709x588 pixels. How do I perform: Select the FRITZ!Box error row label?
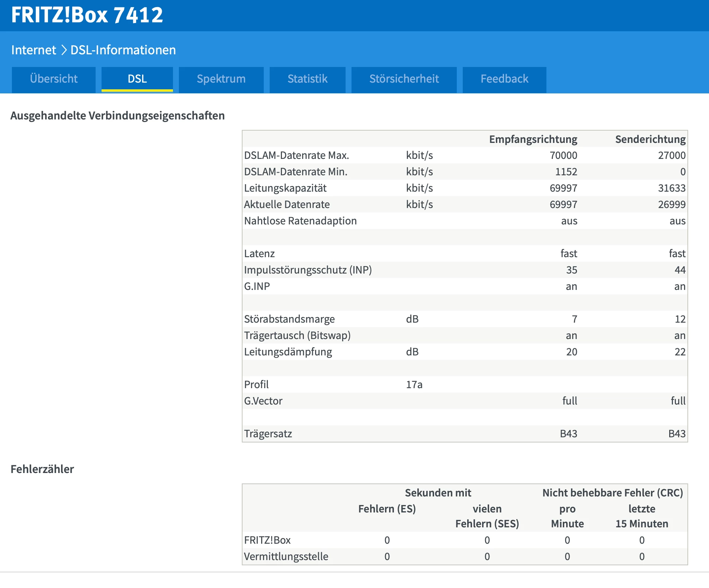(x=267, y=540)
